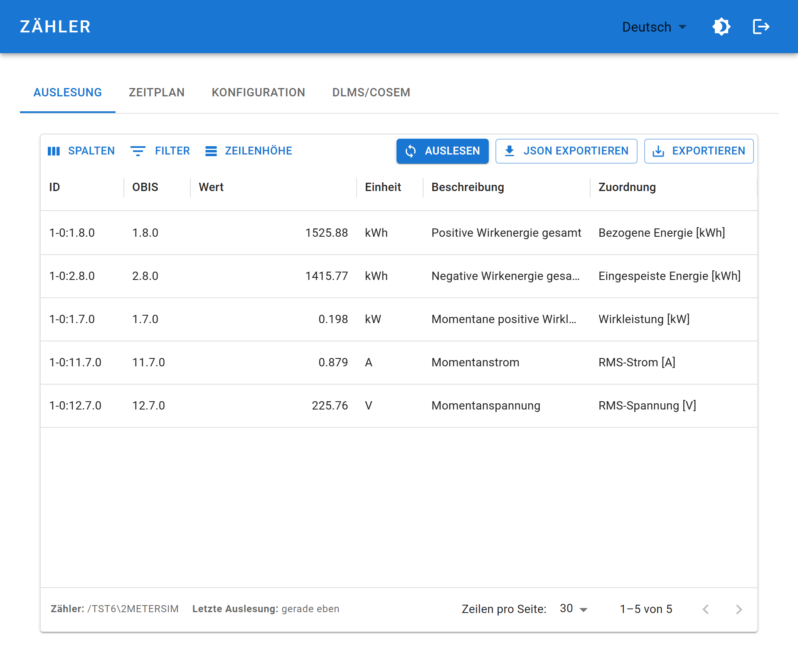Viewport: 798px width, 672px height.
Task: Click value 1415.77 cell
Action: [x=273, y=276]
